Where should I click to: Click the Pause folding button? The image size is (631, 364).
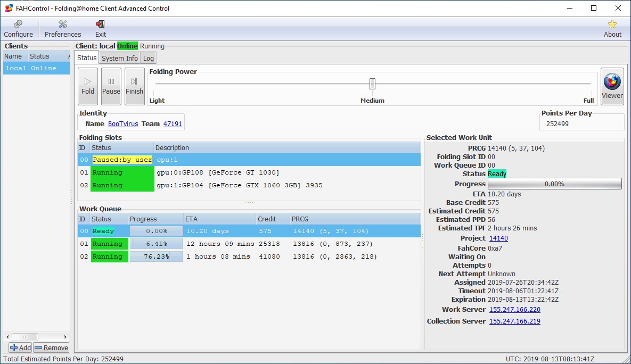pyautogui.click(x=111, y=86)
